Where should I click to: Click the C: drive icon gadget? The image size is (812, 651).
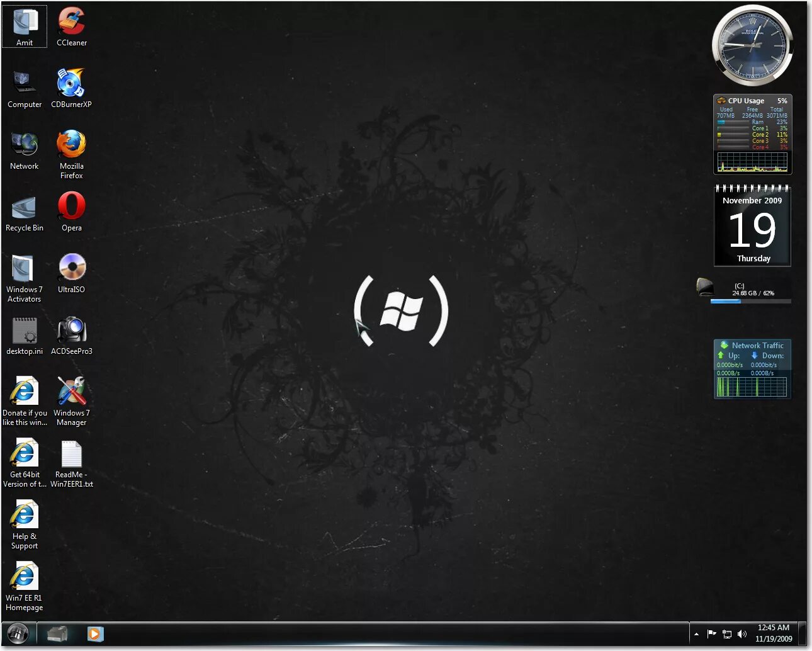click(705, 286)
